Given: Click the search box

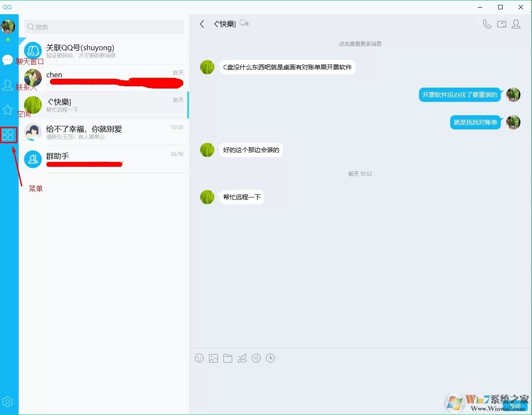Looking at the screenshot, I should 104,27.
